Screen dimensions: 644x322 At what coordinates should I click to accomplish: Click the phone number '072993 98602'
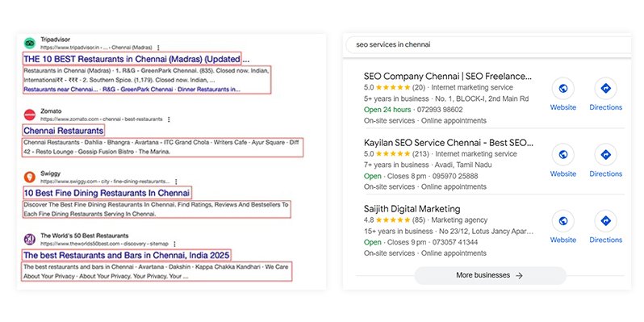(x=440, y=110)
